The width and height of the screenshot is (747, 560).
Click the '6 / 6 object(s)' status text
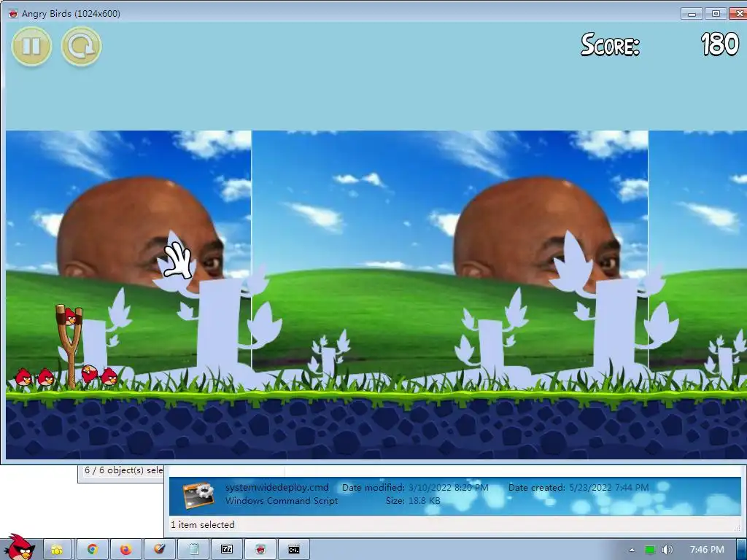pyautogui.click(x=124, y=470)
